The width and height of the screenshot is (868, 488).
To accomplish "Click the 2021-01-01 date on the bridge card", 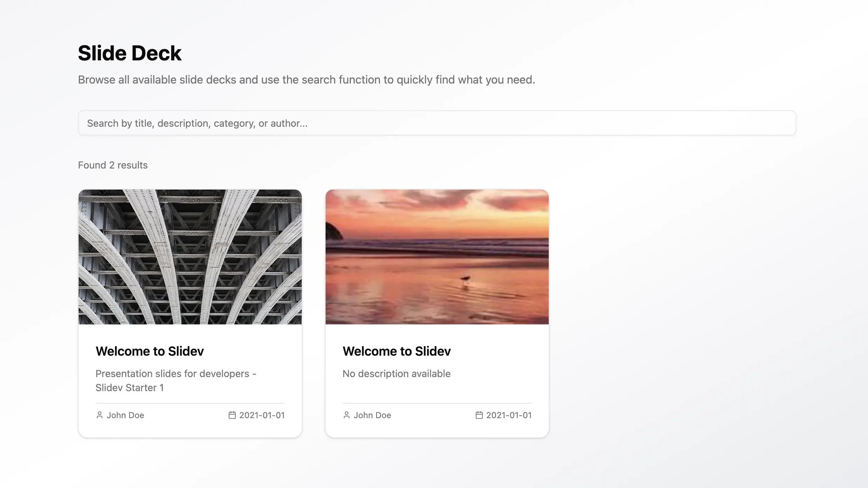I will 262,415.
